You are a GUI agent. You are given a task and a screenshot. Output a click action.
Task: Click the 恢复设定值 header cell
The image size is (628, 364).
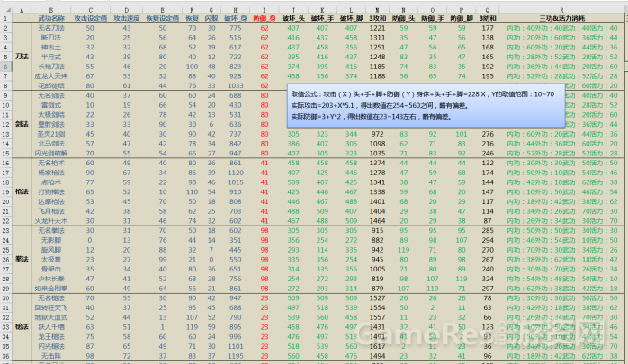tap(162, 18)
